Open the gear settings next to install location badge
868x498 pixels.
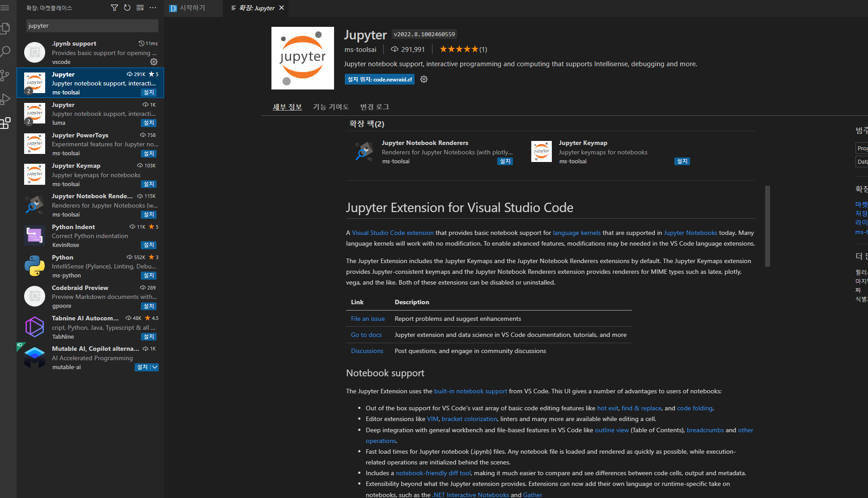424,79
